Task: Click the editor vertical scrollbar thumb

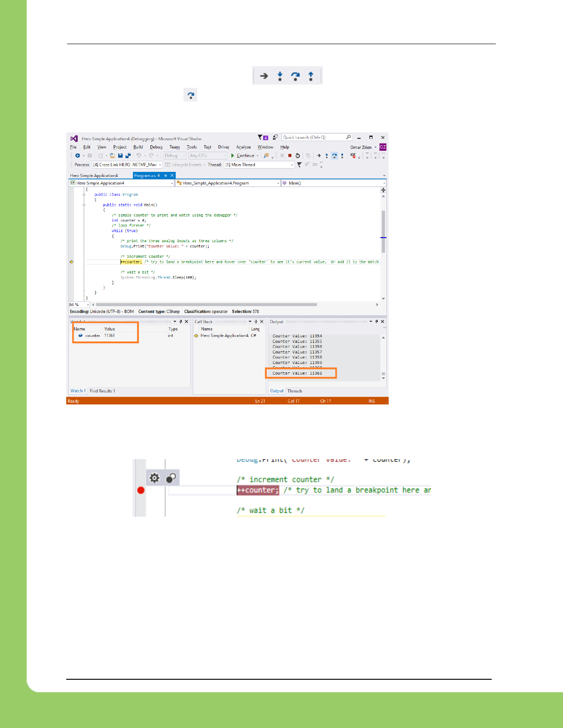Action: [x=383, y=232]
